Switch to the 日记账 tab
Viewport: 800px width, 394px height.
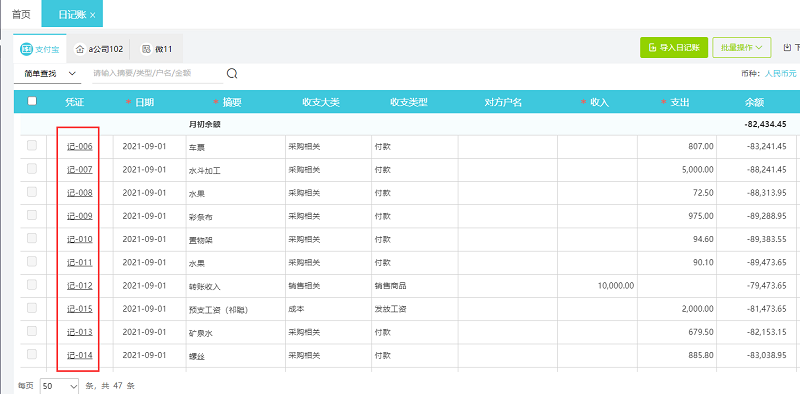tap(72, 14)
